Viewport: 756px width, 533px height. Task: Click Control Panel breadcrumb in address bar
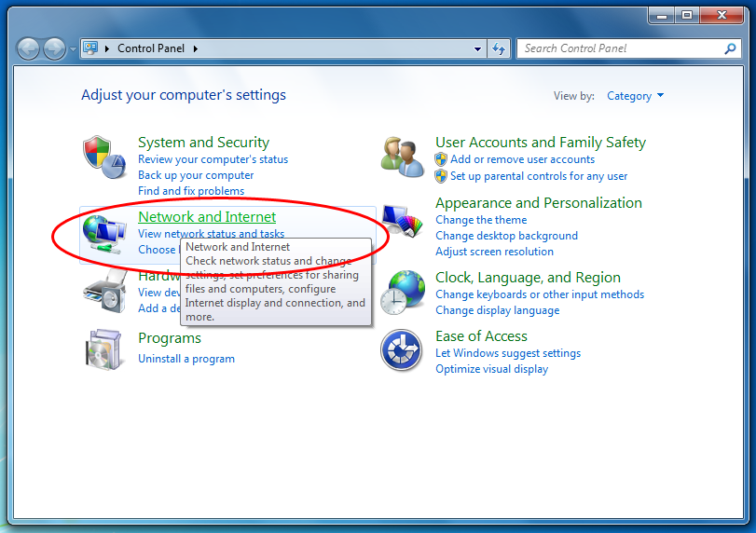coord(150,48)
